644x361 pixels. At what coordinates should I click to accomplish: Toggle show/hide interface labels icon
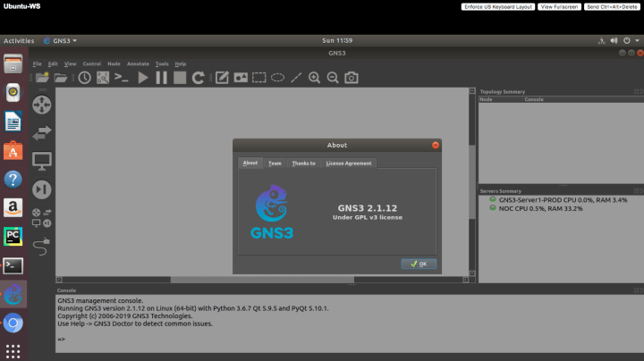[103, 78]
